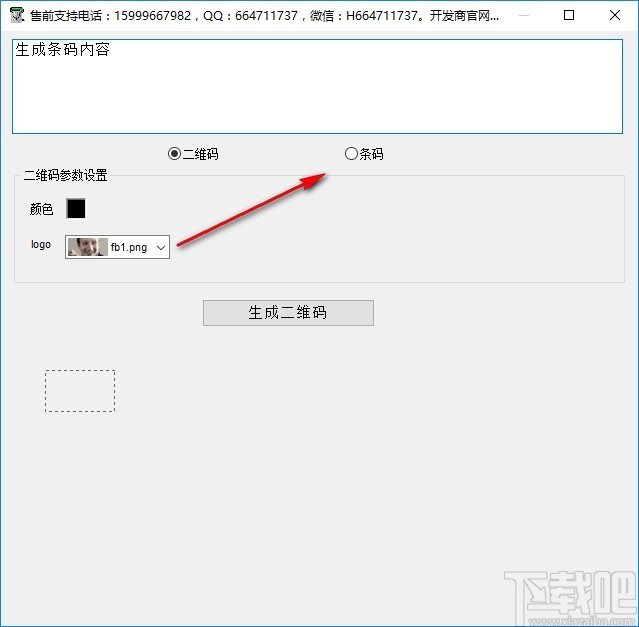Screen dimensions: 639x627
Task: Click the 颜色 label
Action: [42, 209]
